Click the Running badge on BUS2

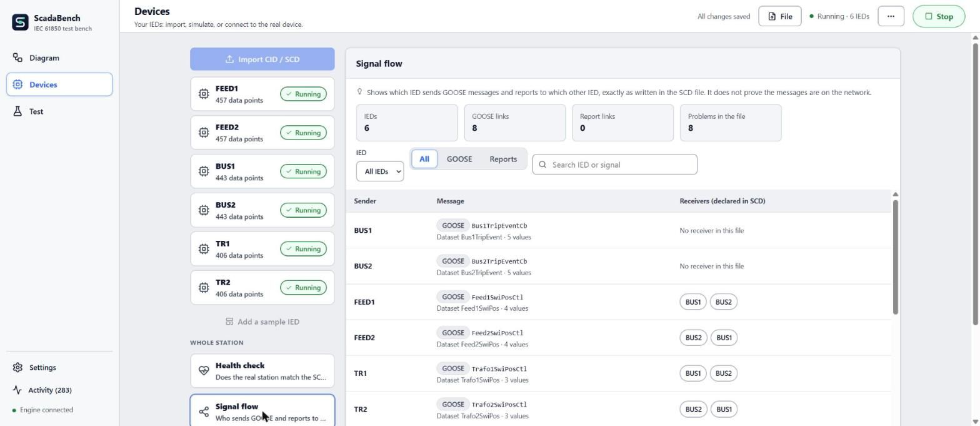[303, 210]
